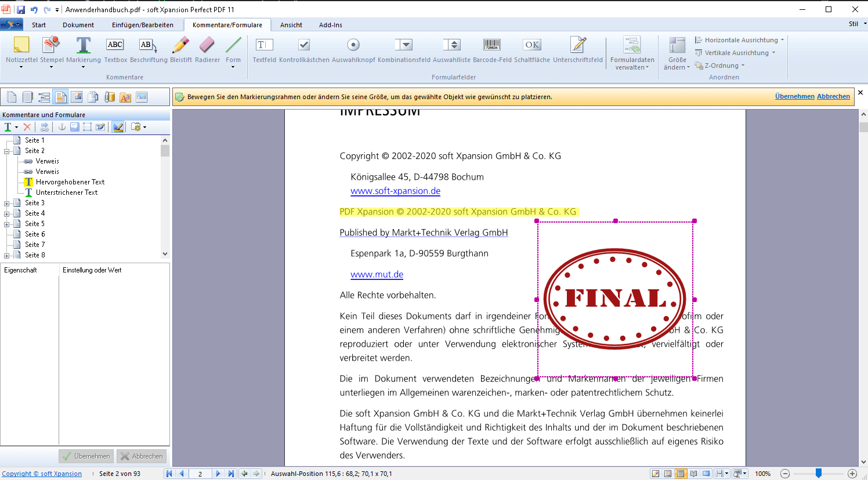The width and height of the screenshot is (868, 480).
Task: Insert an Auswahlknopf radio field
Action: 353,50
